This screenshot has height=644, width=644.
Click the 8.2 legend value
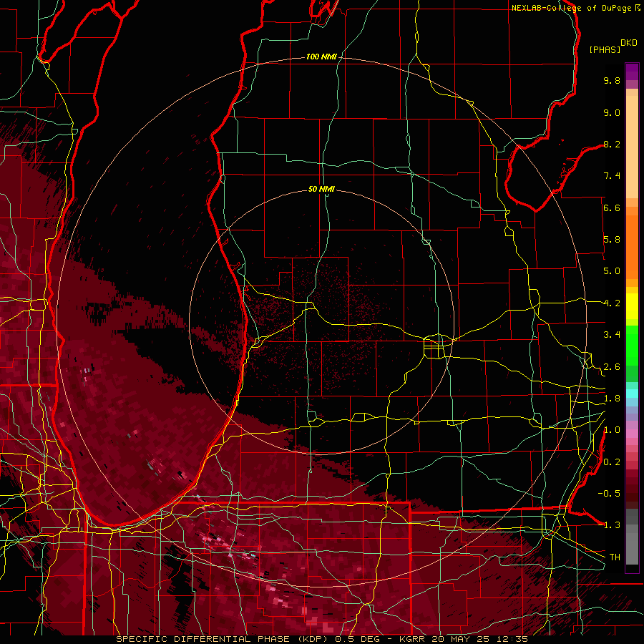pyautogui.click(x=612, y=144)
